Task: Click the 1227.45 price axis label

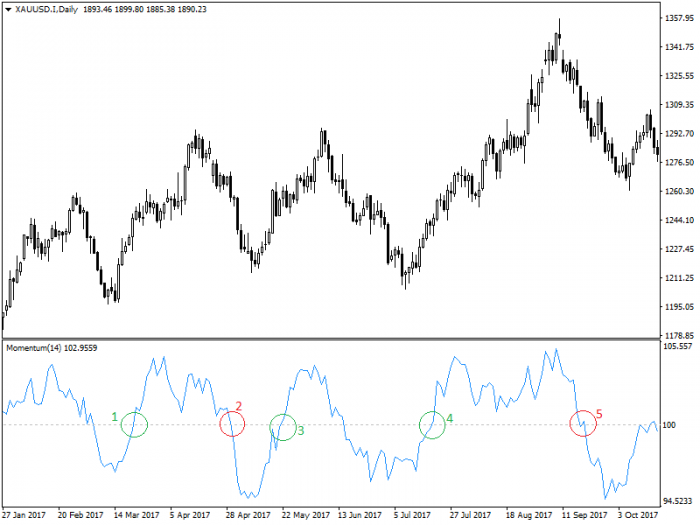Action: click(679, 249)
